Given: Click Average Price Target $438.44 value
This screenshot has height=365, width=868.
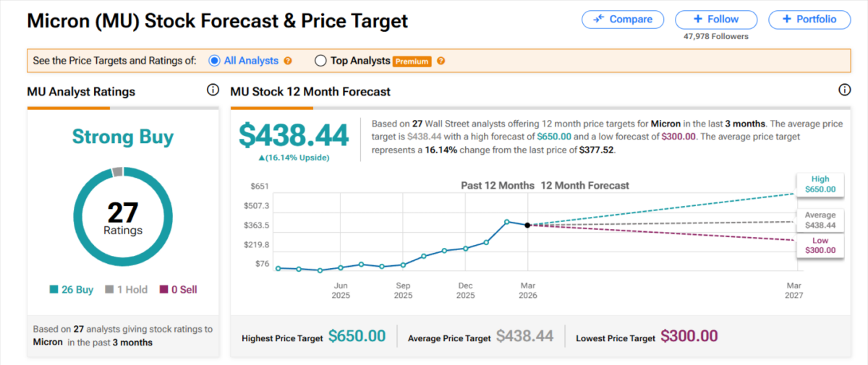Looking at the screenshot, I should coord(525,336).
